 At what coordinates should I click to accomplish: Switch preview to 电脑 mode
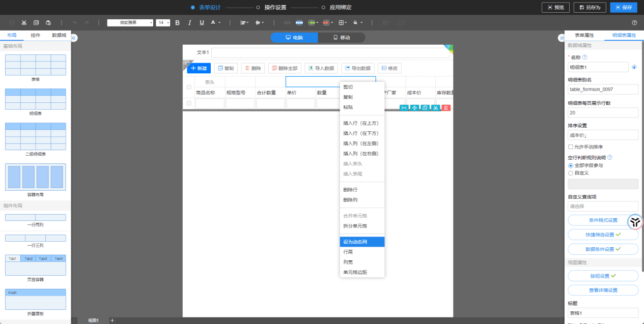pyautogui.click(x=294, y=38)
